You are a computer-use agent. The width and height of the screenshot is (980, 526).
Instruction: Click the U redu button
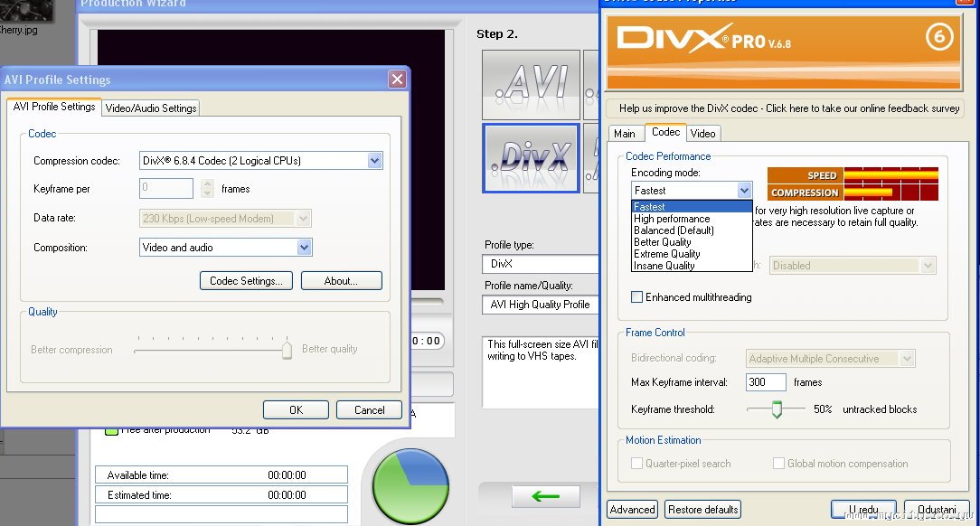pos(863,510)
